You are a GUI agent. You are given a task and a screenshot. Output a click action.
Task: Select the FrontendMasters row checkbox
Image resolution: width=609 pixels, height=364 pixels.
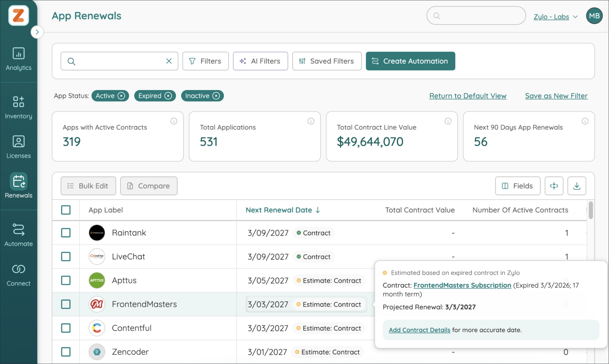pos(66,304)
